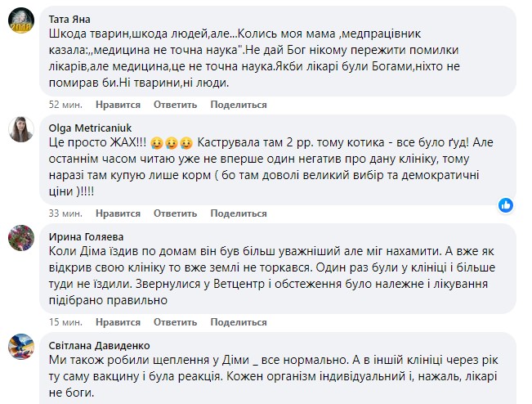The height and width of the screenshot is (404, 532).
Task: Reply to Olga Metricaniuk's comment
Action: tap(175, 213)
